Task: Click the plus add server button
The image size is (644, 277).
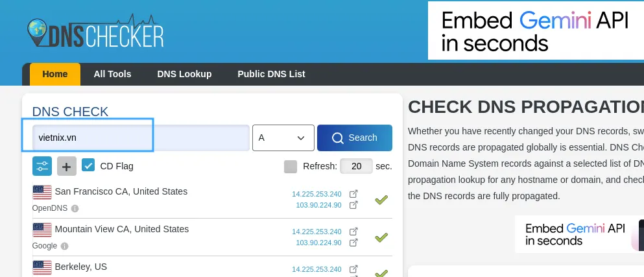Action: (67, 166)
